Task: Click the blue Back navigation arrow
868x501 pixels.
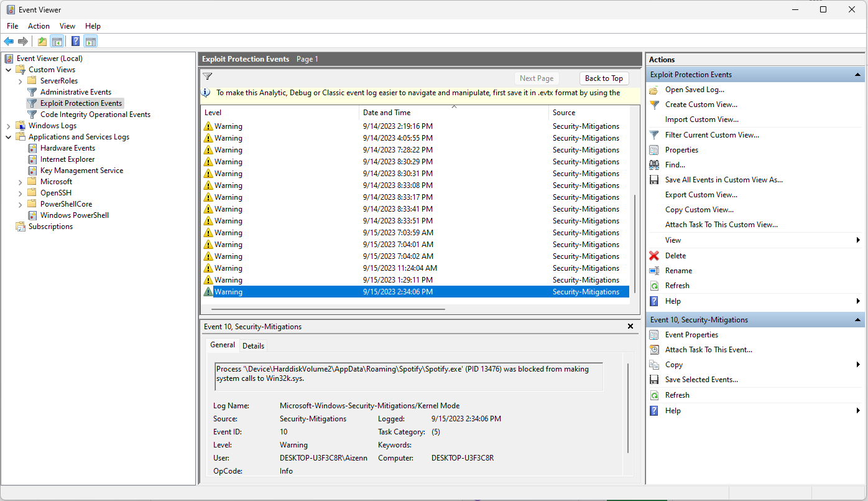Action: tap(9, 41)
